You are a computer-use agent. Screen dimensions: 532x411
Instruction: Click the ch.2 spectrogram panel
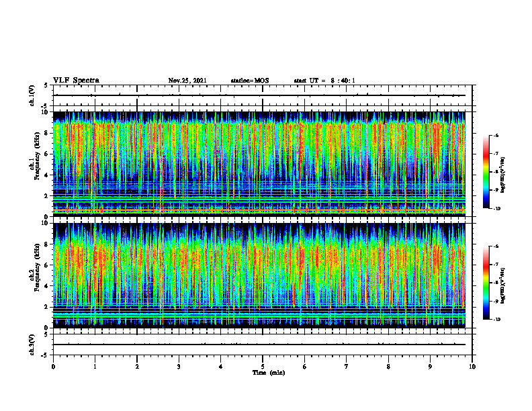259,275
